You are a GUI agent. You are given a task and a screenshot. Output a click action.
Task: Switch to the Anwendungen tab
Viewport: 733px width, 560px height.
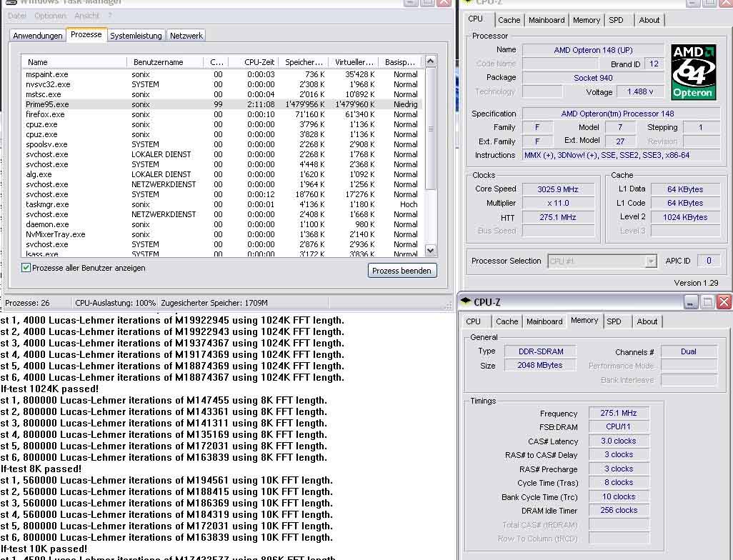pos(38,36)
